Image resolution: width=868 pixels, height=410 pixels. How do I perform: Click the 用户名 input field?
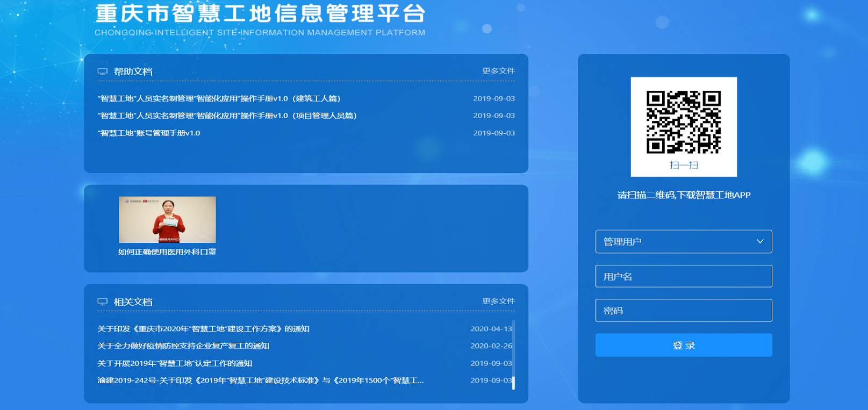(684, 276)
